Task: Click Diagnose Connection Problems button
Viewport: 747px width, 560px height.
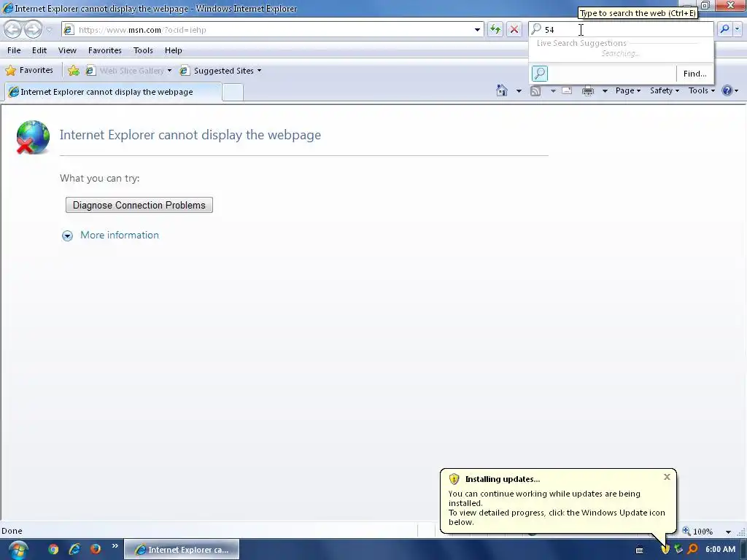Action: pyautogui.click(x=139, y=205)
